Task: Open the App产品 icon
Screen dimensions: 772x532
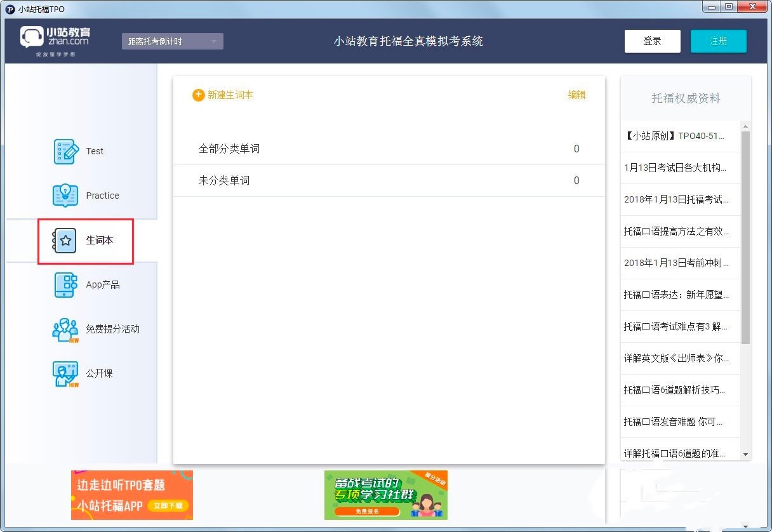Action: coord(66,285)
